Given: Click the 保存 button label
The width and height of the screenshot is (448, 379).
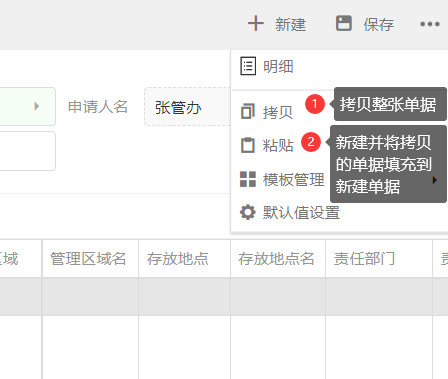Looking at the screenshot, I should (x=379, y=25).
